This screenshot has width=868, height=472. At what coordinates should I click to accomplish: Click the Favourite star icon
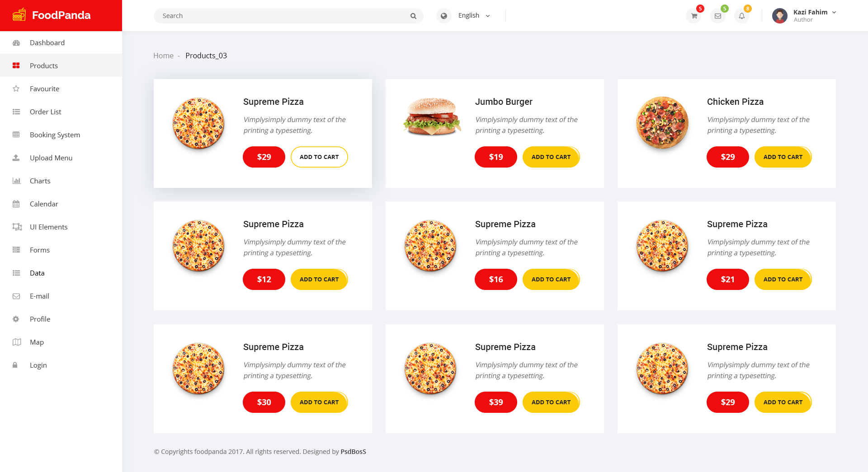[16, 89]
